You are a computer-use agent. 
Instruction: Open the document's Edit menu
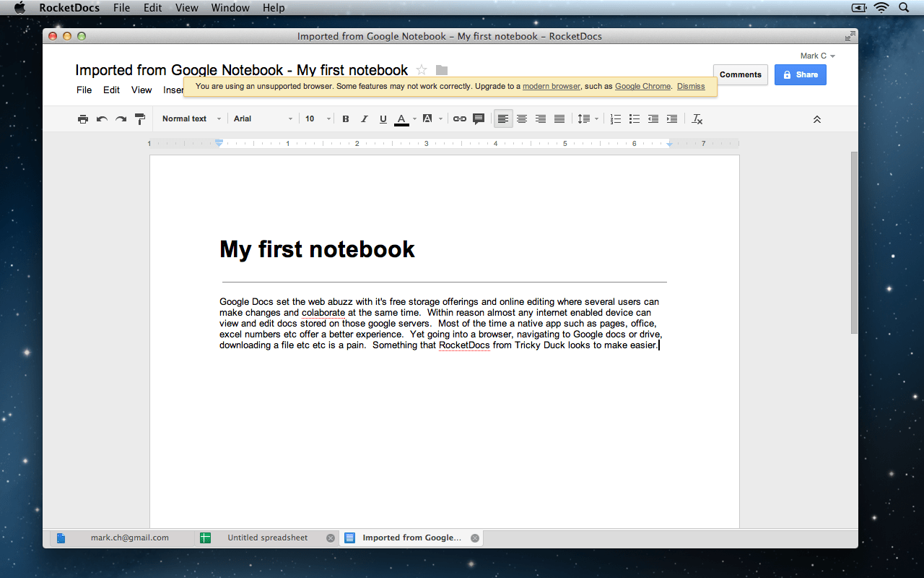point(111,90)
